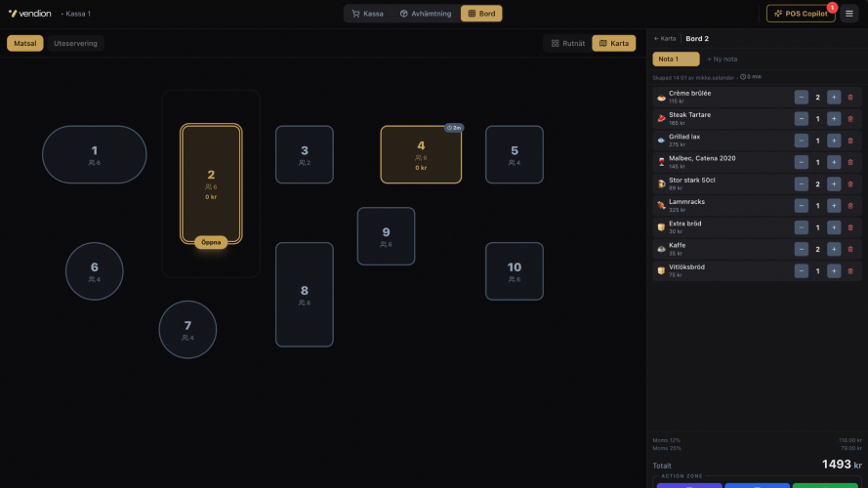Switch to Avhämtning tab
Screen dimensions: 868x488
tap(425, 14)
